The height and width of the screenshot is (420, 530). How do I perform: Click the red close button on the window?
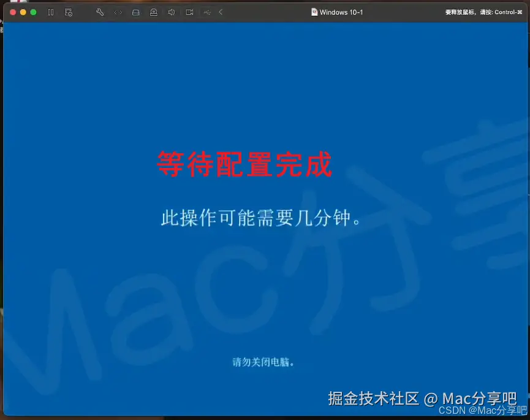[x=12, y=12]
